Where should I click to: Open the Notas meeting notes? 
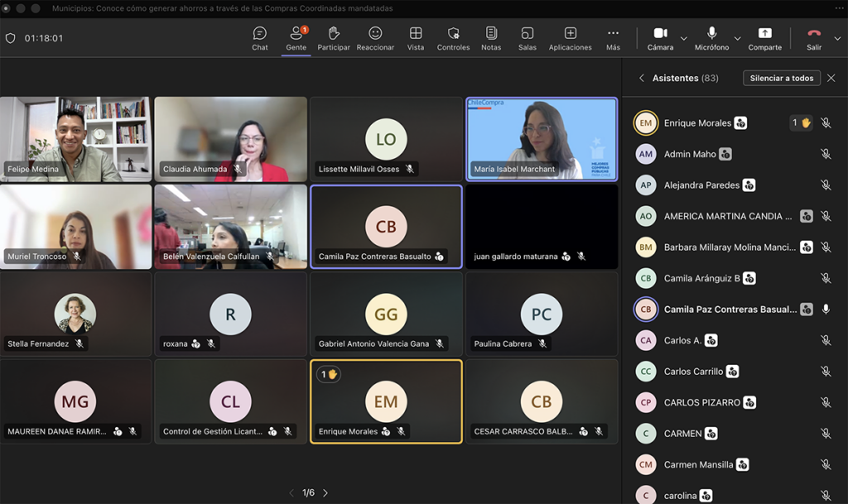pos(491,38)
